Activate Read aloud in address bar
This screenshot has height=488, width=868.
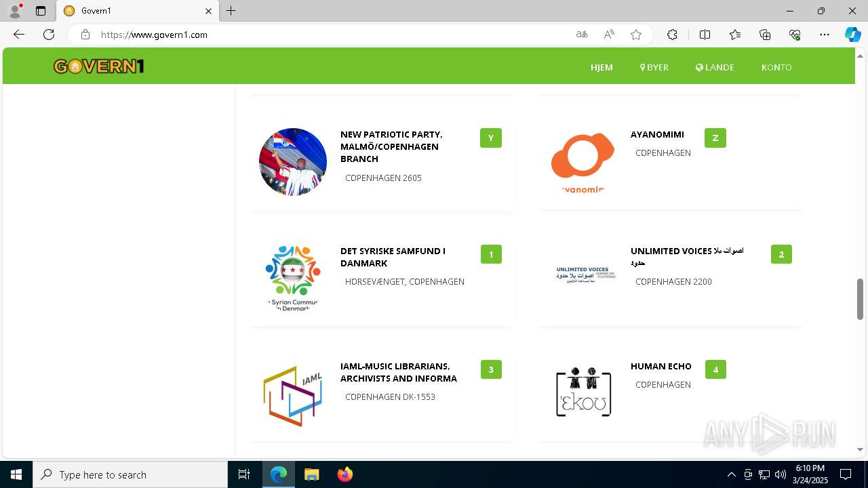pos(609,35)
